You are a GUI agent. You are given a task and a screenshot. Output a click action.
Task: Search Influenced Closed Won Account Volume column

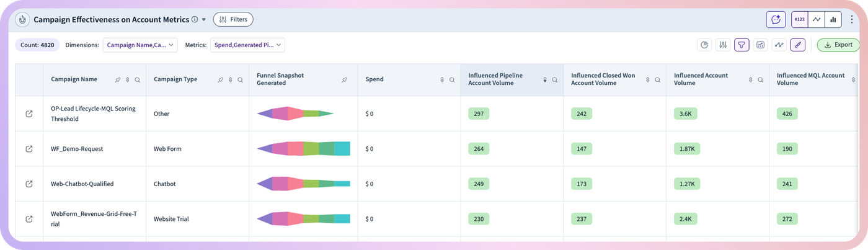pyautogui.click(x=658, y=80)
